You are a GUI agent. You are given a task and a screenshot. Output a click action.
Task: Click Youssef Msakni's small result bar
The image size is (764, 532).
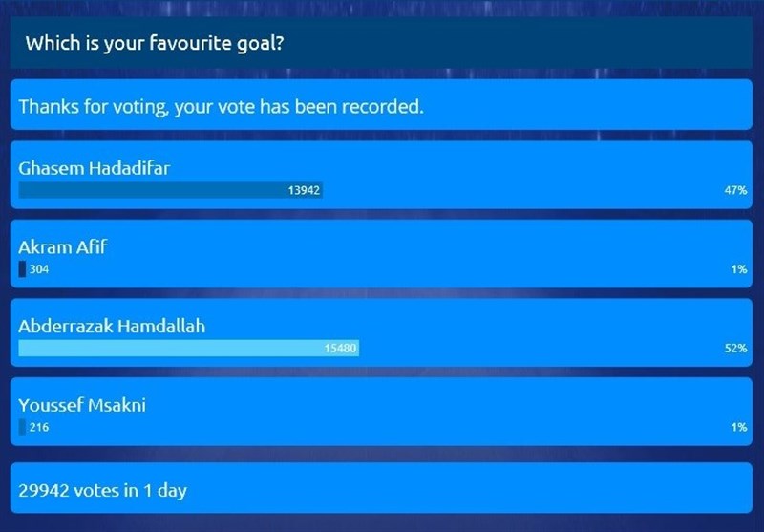pos(22,428)
